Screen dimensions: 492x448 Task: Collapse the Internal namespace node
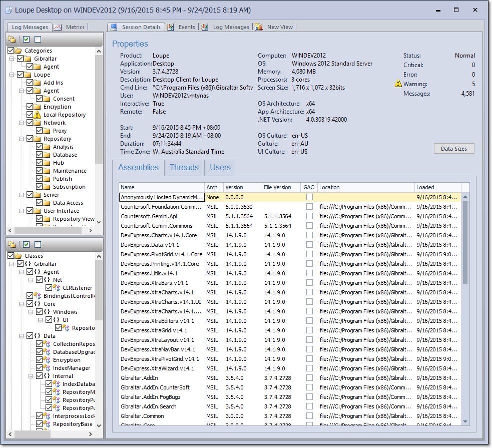click(31, 376)
